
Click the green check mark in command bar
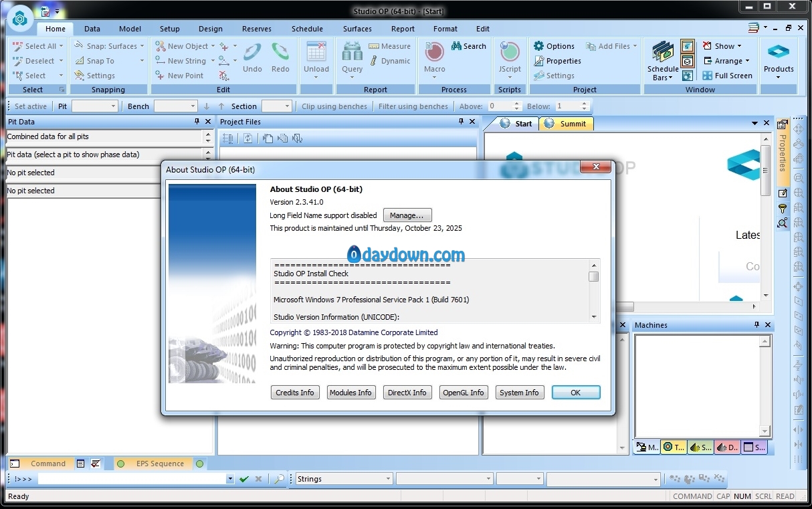[244, 479]
